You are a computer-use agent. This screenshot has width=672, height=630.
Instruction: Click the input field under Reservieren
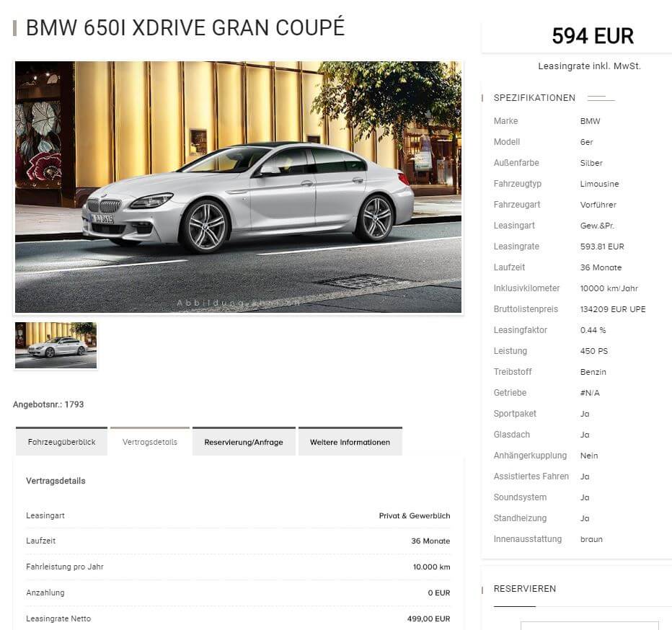click(589, 625)
